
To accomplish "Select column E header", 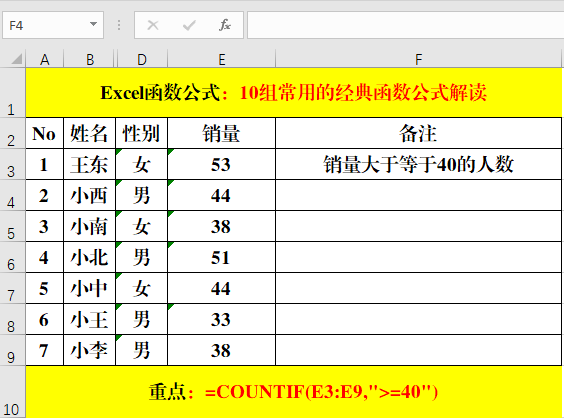I will click(222, 59).
